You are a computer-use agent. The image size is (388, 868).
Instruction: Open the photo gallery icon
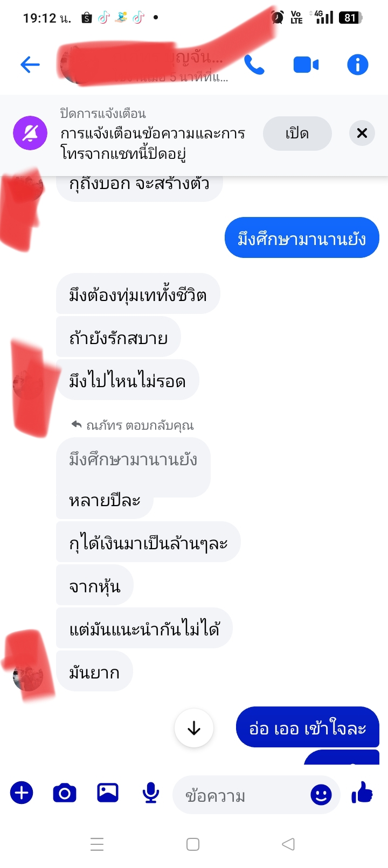coord(108,793)
